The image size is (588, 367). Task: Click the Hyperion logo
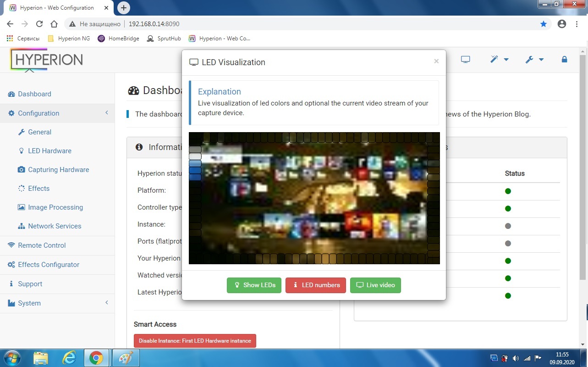[x=47, y=60]
